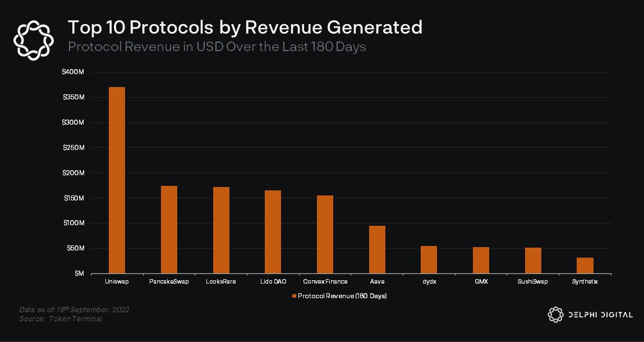Click the PancakeSwap revenue bar
The width and height of the screenshot is (644, 342).
169,229
